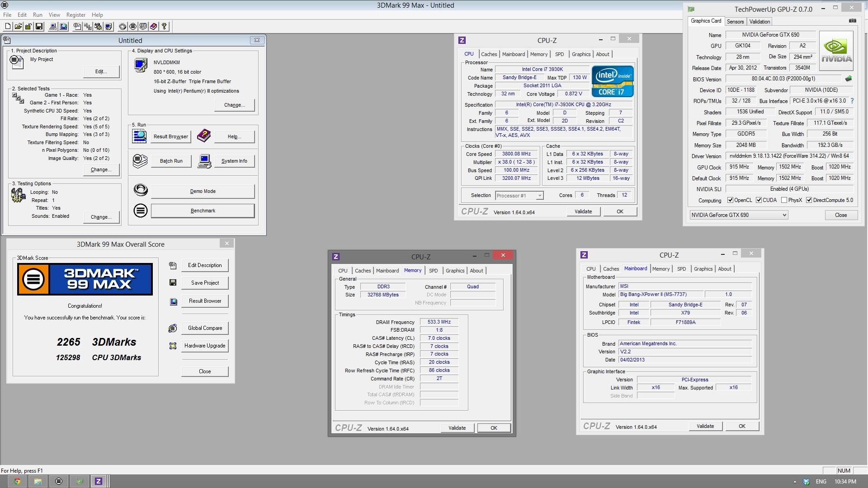Click Edit Description in score dialog
This screenshot has width=868, height=488.
(x=205, y=265)
